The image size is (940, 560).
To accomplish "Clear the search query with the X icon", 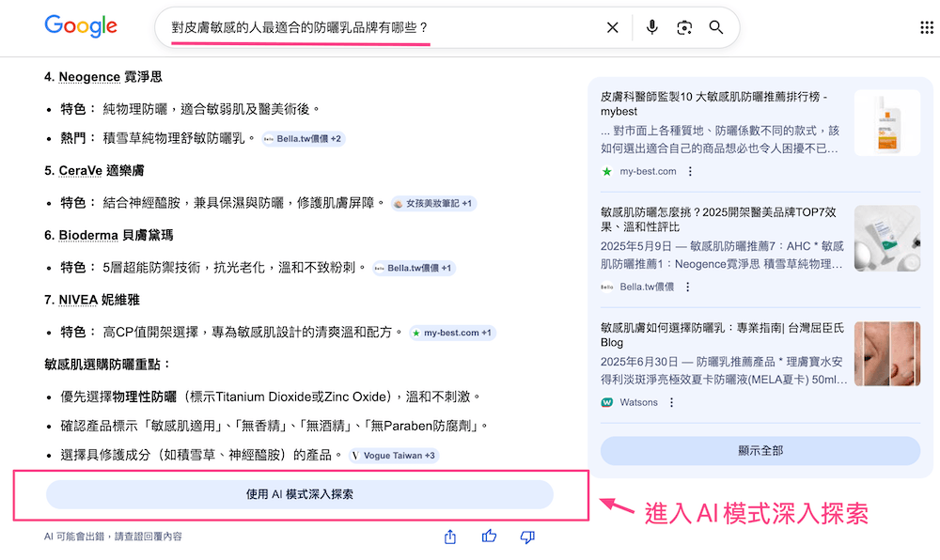I will pos(613,27).
